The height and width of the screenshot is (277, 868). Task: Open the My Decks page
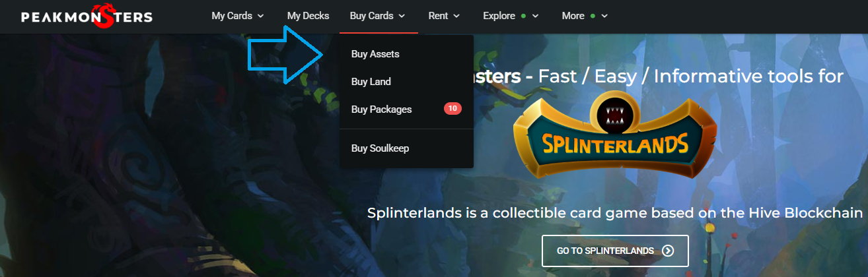(308, 16)
